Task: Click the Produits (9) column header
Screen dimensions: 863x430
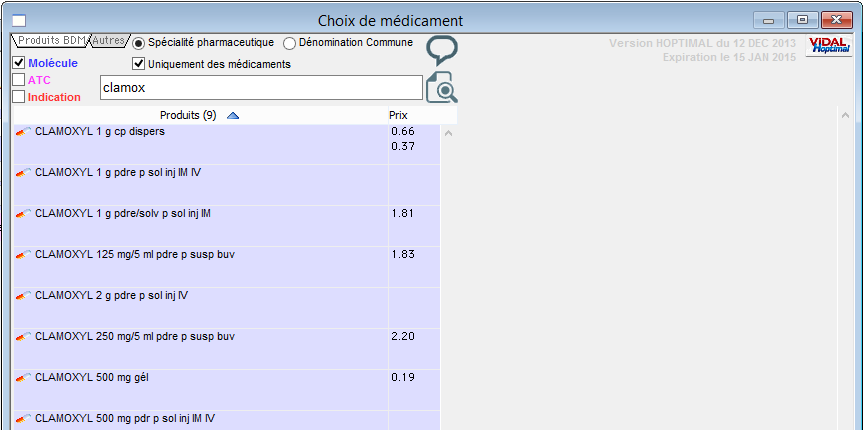Action: pyautogui.click(x=200, y=116)
